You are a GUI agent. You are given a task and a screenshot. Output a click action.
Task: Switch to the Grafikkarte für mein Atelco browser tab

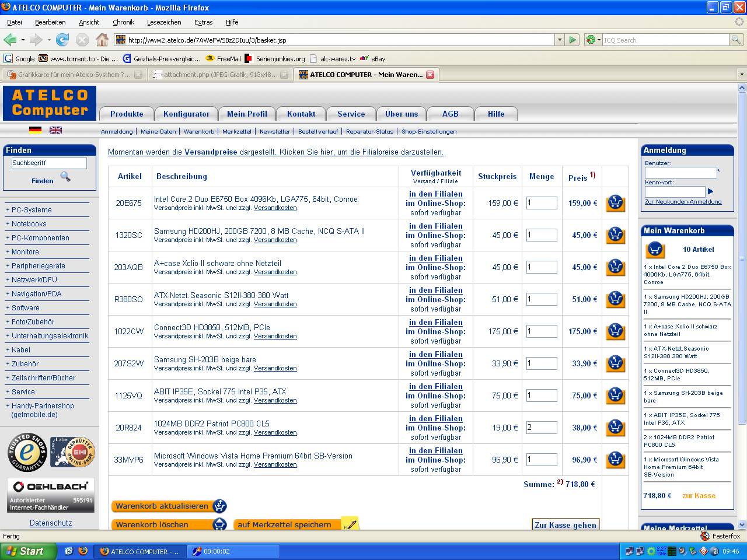(74, 75)
